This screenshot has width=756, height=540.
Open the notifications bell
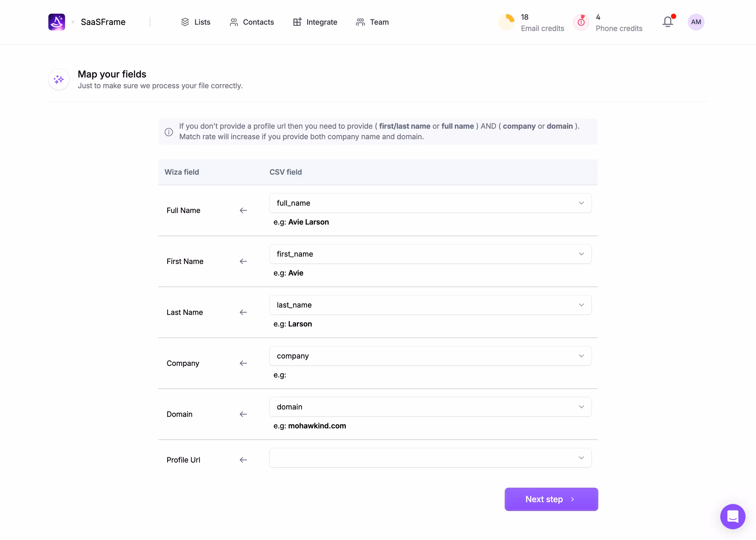(x=668, y=22)
